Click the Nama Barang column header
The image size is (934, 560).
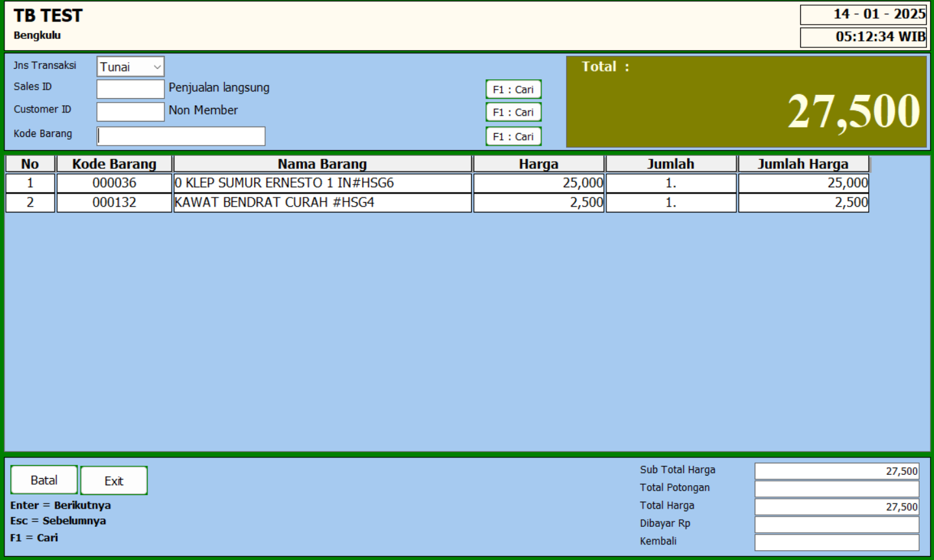point(322,164)
